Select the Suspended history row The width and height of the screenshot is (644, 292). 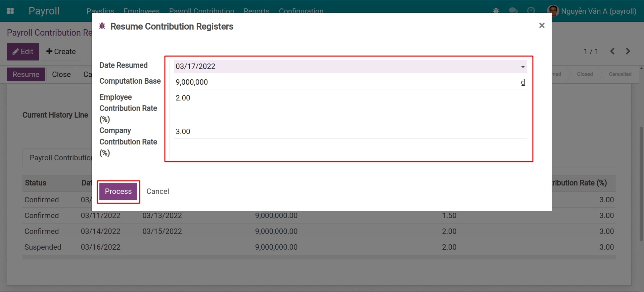tap(43, 247)
